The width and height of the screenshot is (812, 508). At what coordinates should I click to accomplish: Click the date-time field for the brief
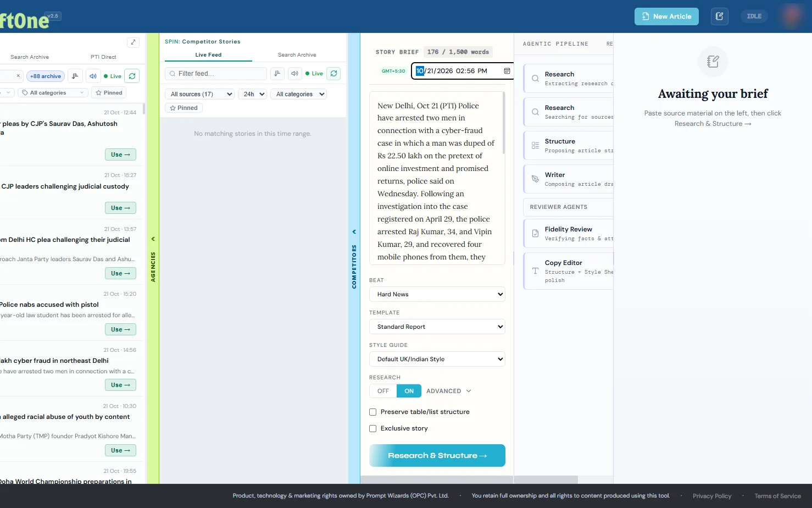coord(462,71)
